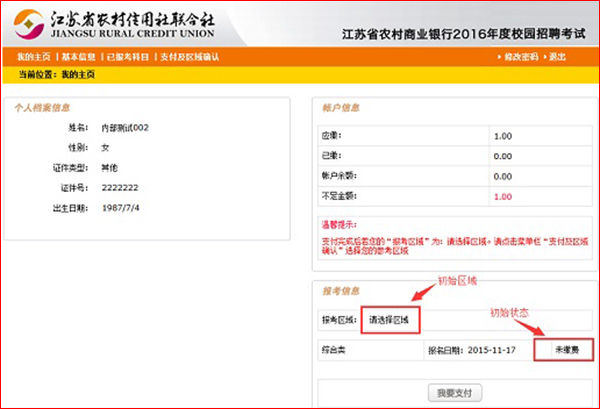Click the 报考信息 panel title
The image size is (600, 409).
click(x=341, y=291)
